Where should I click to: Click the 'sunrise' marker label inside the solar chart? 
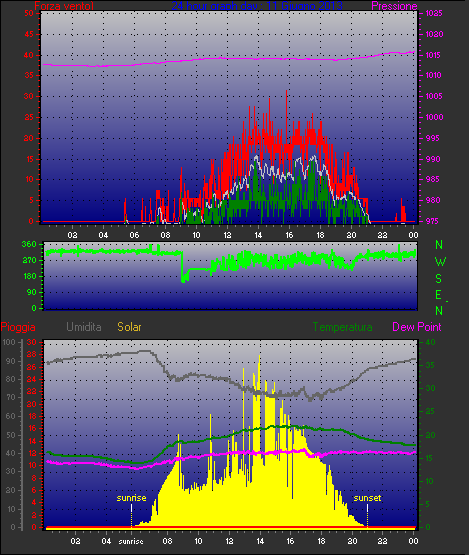(x=131, y=498)
